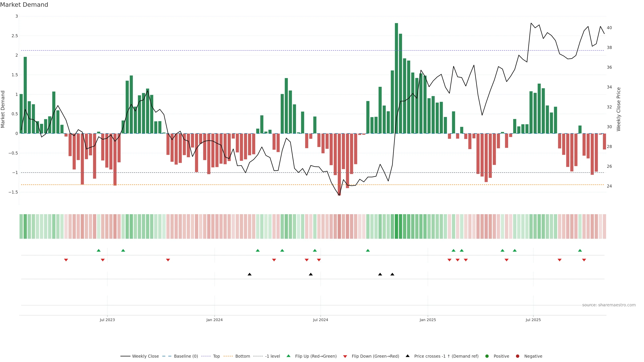
Task: Click Price crosses -1 black triangle legend
Action: (x=408, y=356)
